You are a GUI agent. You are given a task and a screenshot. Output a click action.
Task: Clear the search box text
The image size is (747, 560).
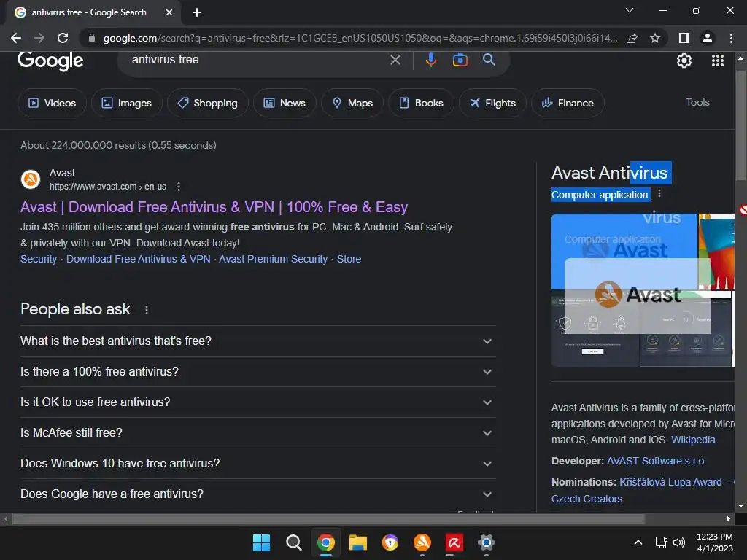395,60
